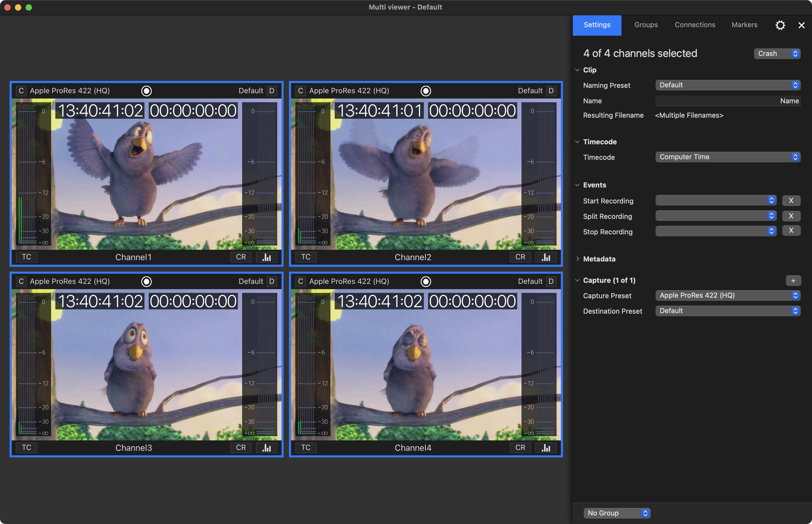Click the <Multiple Filenames> resulting filename text

689,115
